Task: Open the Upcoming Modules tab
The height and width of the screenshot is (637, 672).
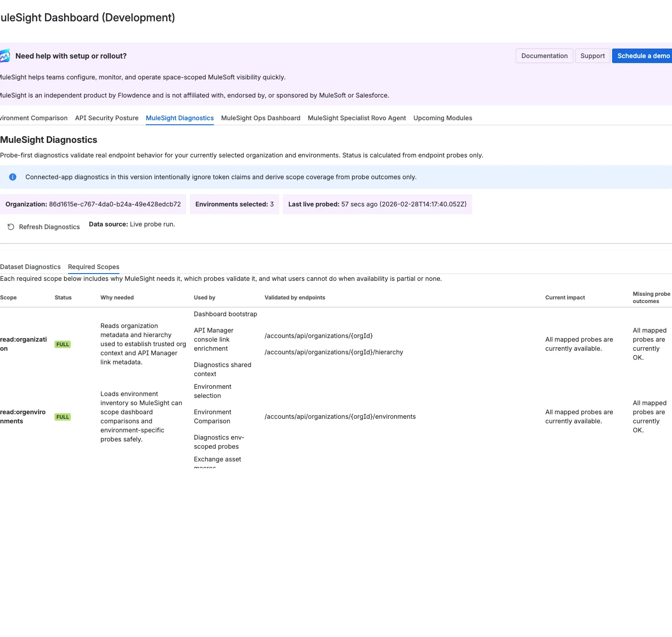Action: tap(443, 118)
